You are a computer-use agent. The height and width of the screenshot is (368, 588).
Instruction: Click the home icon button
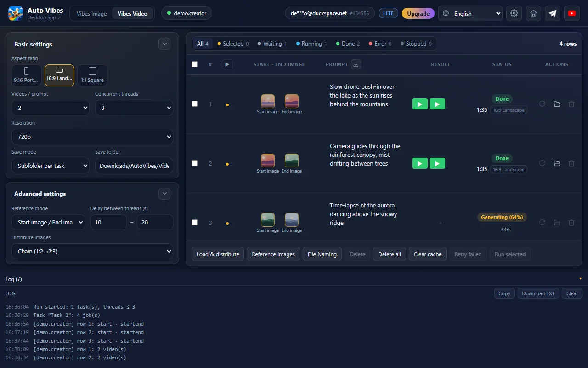pos(533,13)
